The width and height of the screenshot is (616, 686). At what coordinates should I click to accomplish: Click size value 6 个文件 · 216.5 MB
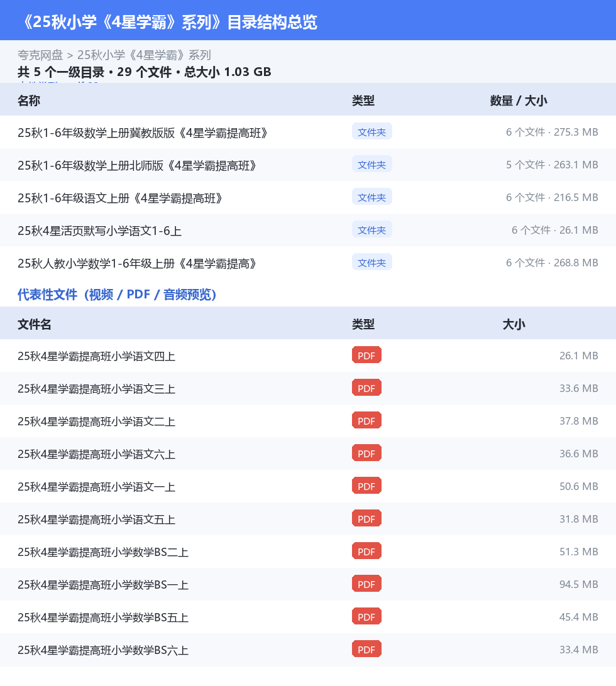(552, 197)
